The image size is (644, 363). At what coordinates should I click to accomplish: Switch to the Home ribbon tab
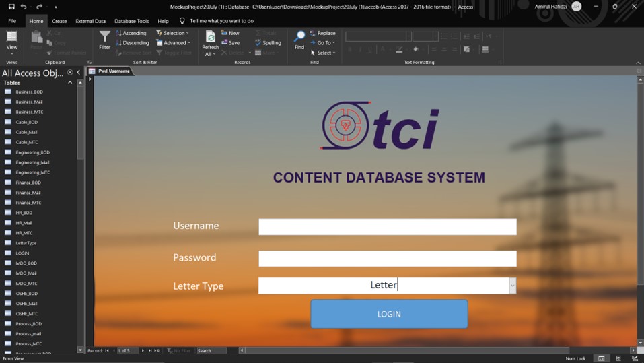pos(36,21)
